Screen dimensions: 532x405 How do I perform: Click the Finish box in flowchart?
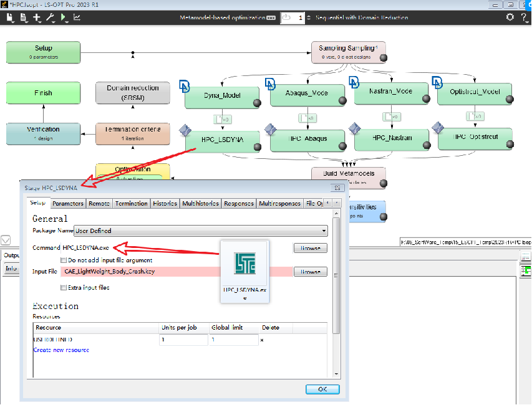pyautogui.click(x=44, y=93)
